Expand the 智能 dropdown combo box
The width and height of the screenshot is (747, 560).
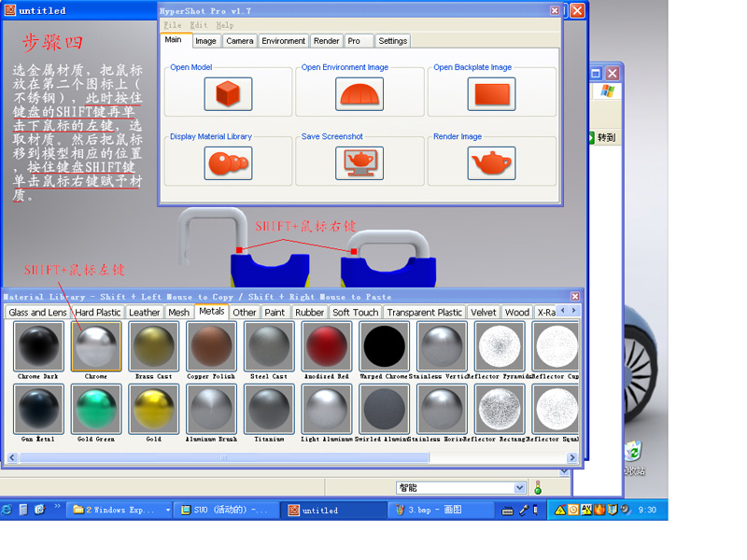[x=520, y=487]
